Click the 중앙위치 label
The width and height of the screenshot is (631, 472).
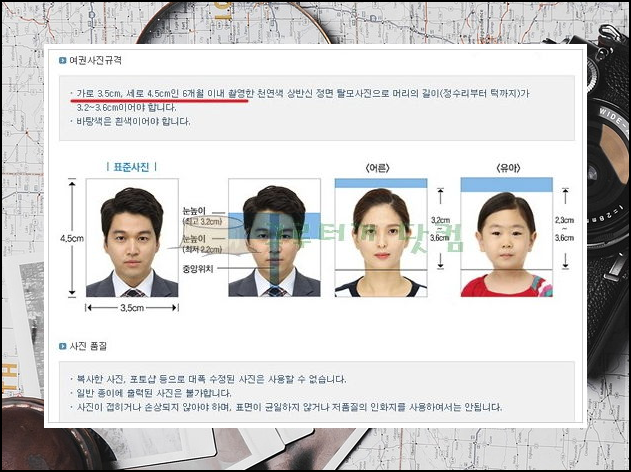198,269
